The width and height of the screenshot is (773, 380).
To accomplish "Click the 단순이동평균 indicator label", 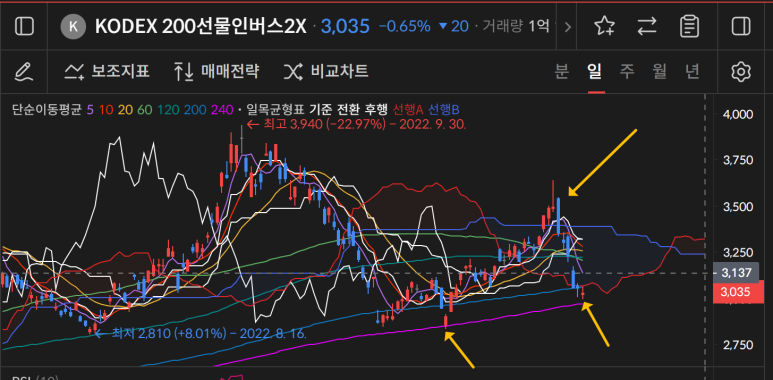I will pyautogui.click(x=46, y=109).
